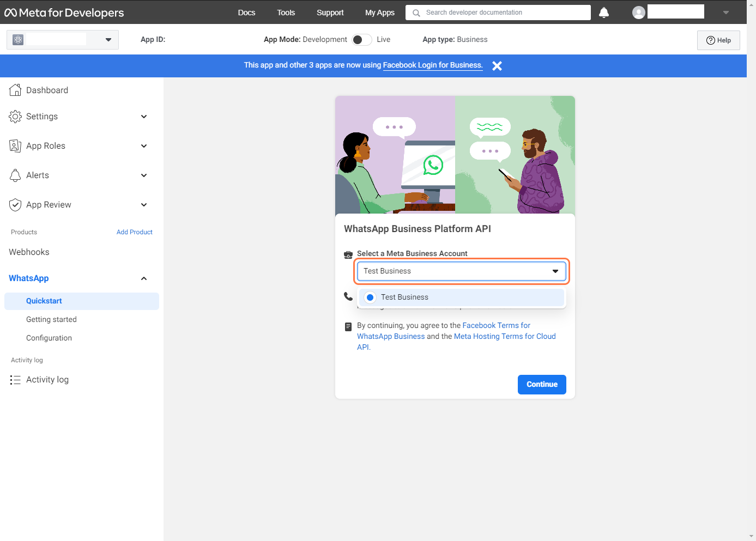Click the Dashboard house icon

point(15,90)
